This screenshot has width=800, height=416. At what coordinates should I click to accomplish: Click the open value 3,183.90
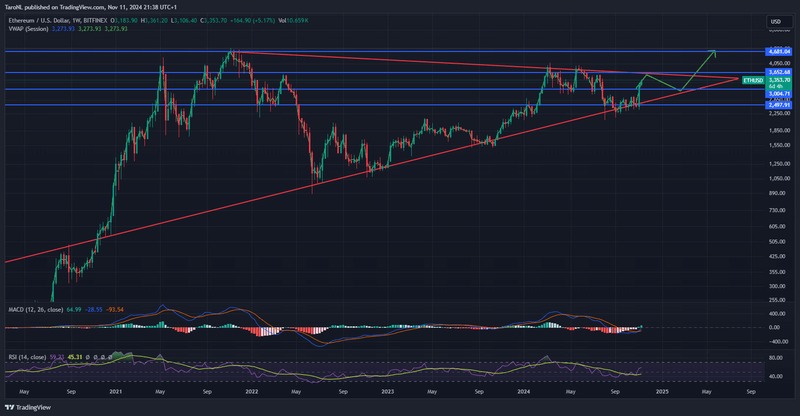pyautogui.click(x=126, y=20)
